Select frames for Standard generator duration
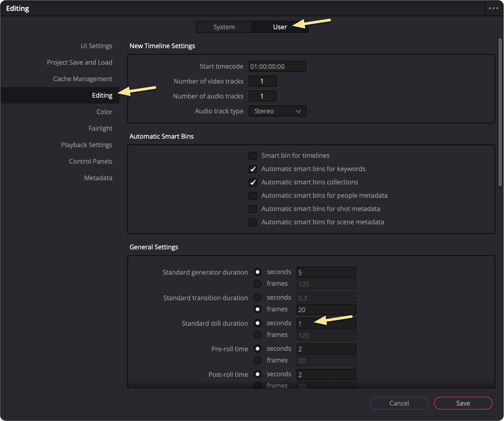 (x=257, y=284)
